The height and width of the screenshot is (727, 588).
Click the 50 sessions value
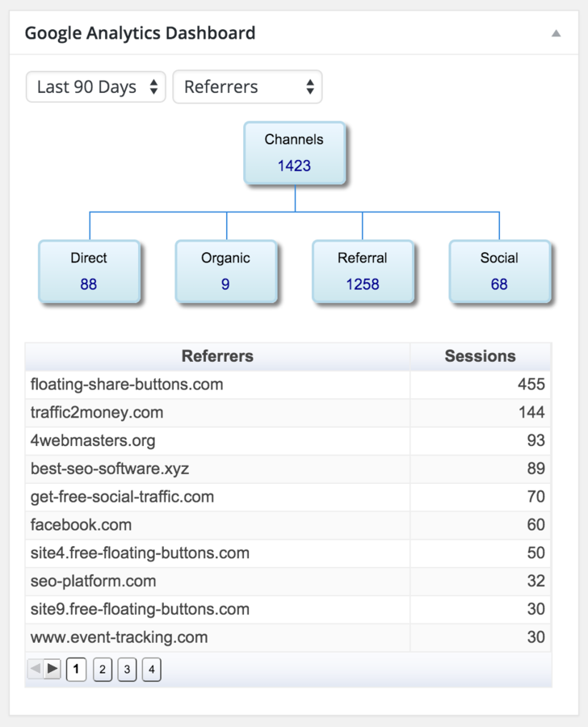(x=536, y=553)
